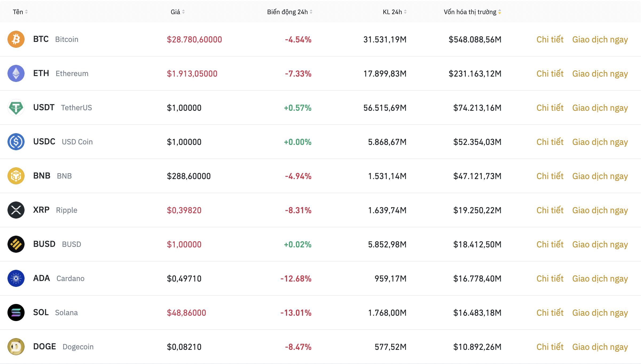This screenshot has width=643, height=364.
Task: Toggle sorting on Vốn hóa thị trường column
Action: tap(499, 12)
